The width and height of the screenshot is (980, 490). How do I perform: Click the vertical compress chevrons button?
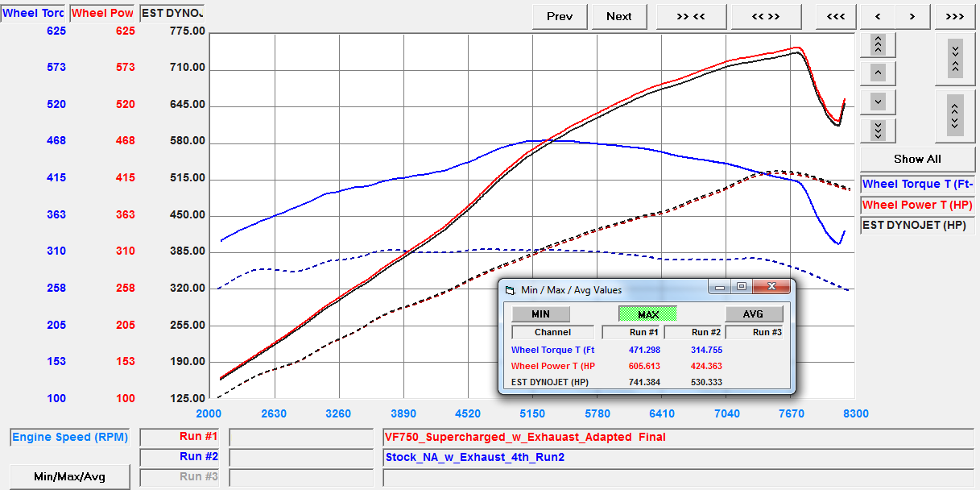(954, 58)
